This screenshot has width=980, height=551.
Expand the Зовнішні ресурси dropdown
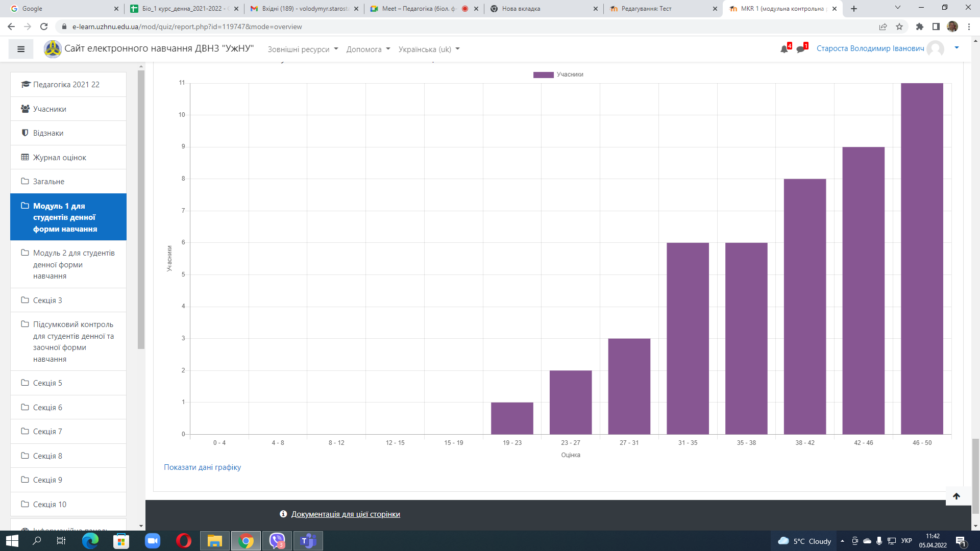tap(303, 49)
